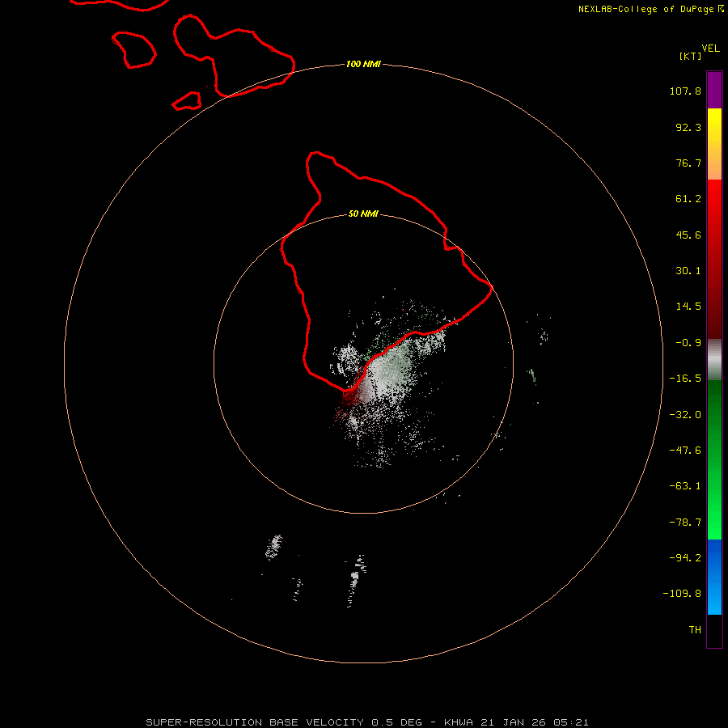Viewport: 728px width, 728px height.
Task: Click the NEXLAB-College of DuPage credit text
Action: [645, 9]
